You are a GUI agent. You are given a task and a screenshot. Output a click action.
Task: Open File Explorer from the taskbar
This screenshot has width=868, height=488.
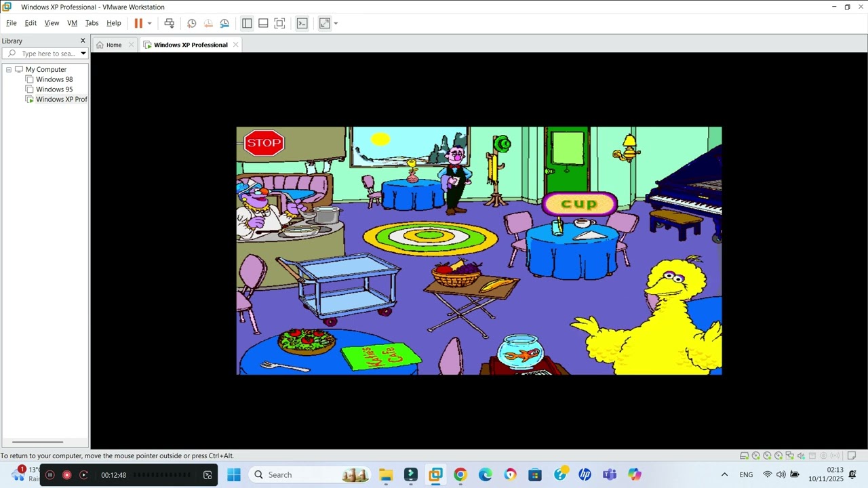[386, 474]
